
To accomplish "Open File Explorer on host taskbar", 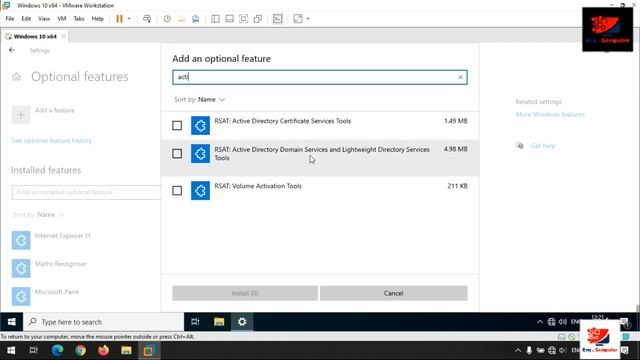I will pyautogui.click(x=126, y=350).
